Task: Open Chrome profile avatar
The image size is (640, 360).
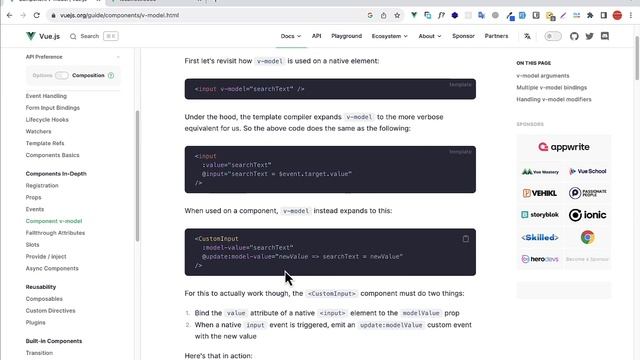Action: 617,16
